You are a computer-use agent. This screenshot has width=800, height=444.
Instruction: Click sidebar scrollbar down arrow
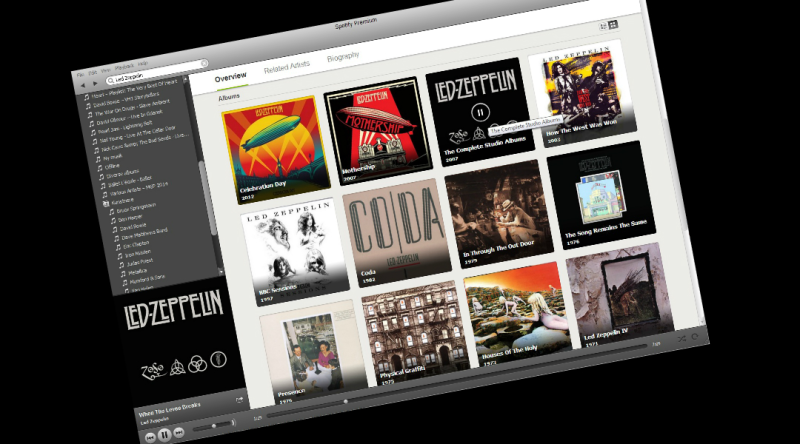coord(220,272)
